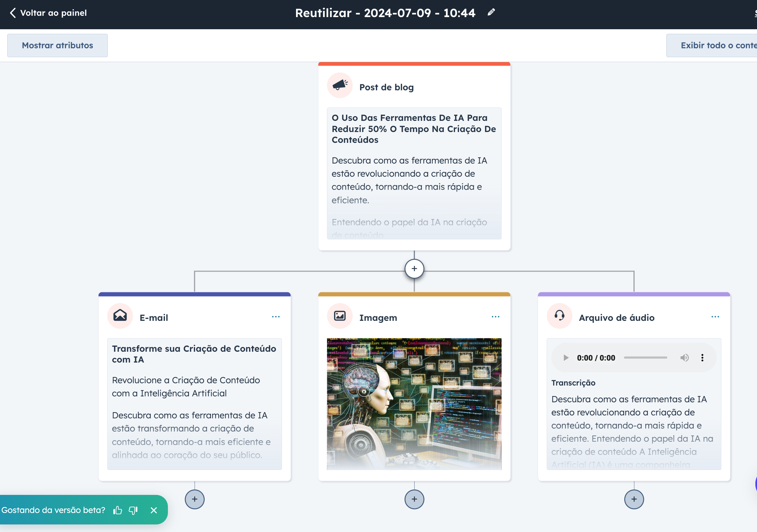Open the E-mail card options menu

276,317
